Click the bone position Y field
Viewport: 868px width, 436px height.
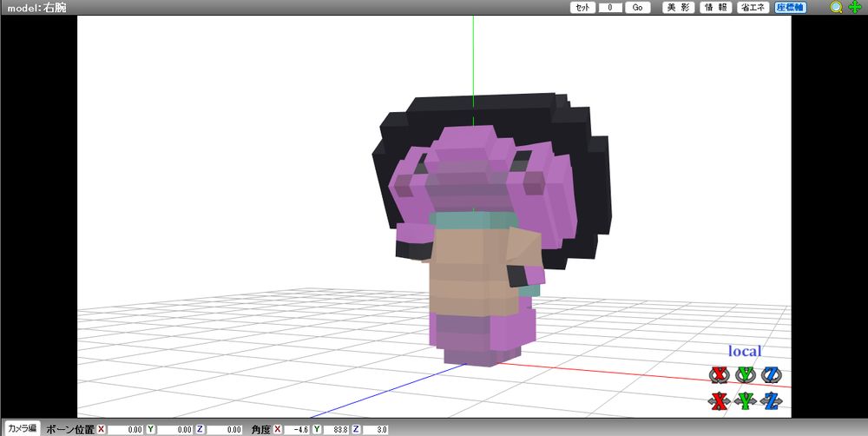point(174,429)
